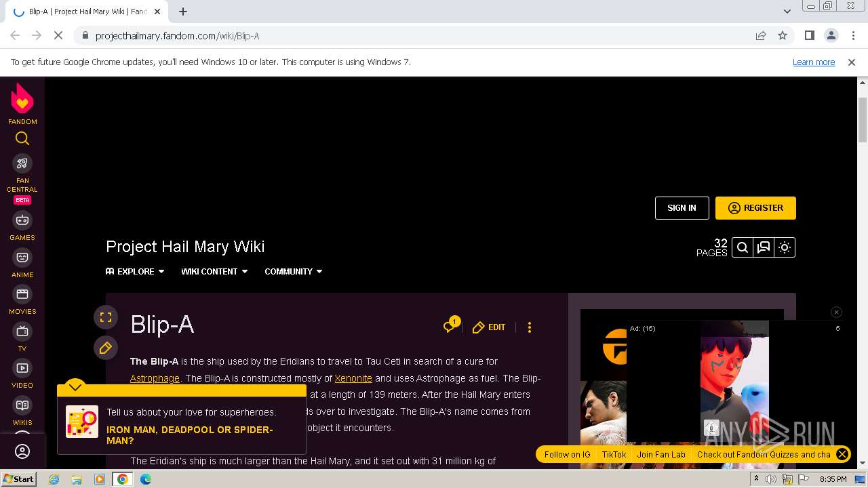
Task: Go back to the previous page
Action: (15, 35)
